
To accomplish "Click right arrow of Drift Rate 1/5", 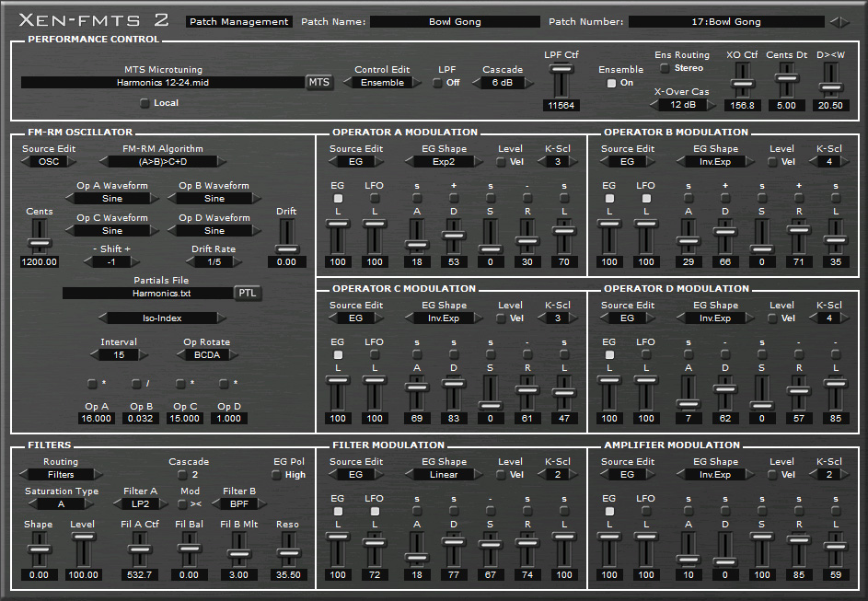I will tap(237, 262).
